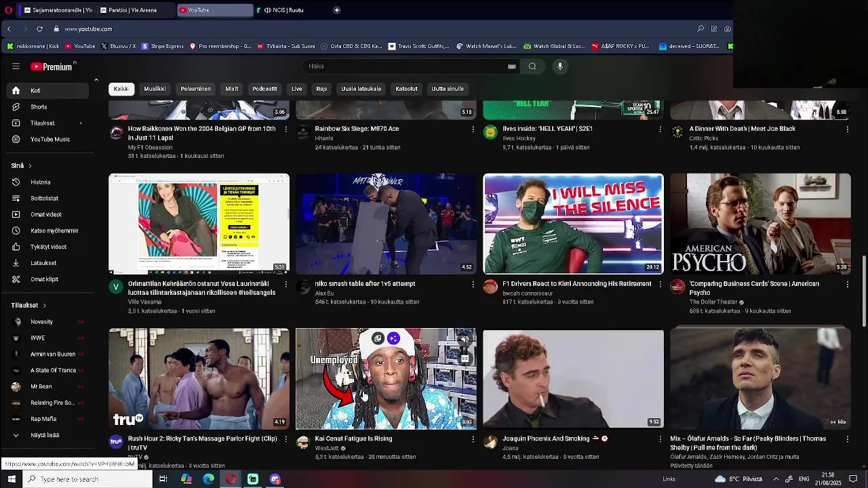The height and width of the screenshot is (488, 868).
Task: Open options menu for Joaquin Phoenix video
Action: 660,439
